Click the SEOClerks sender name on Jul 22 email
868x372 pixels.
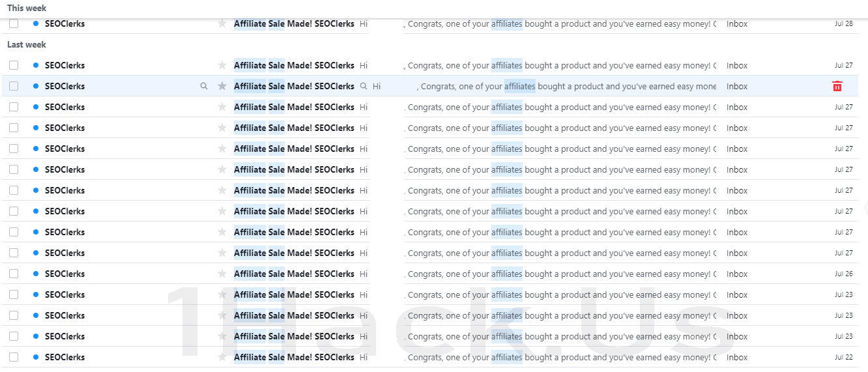(65, 357)
